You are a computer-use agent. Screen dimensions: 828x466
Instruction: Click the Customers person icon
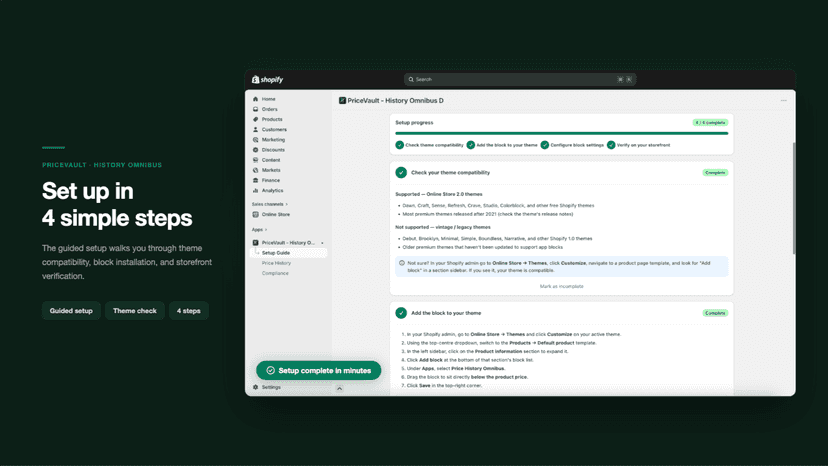coord(256,129)
